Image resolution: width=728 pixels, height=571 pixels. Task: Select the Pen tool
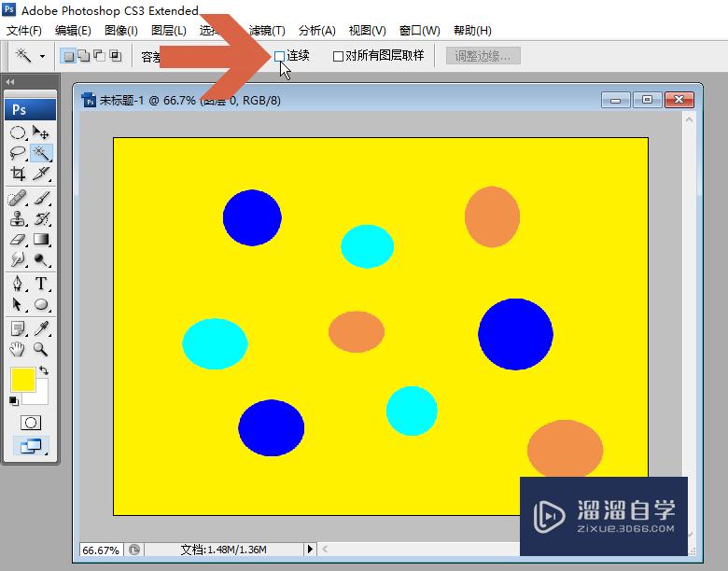pos(18,284)
